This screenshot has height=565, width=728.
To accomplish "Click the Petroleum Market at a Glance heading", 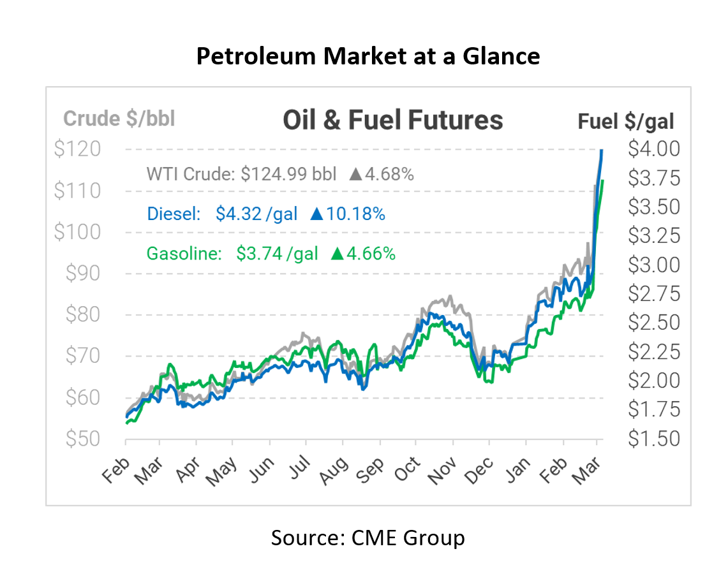I will click(368, 57).
